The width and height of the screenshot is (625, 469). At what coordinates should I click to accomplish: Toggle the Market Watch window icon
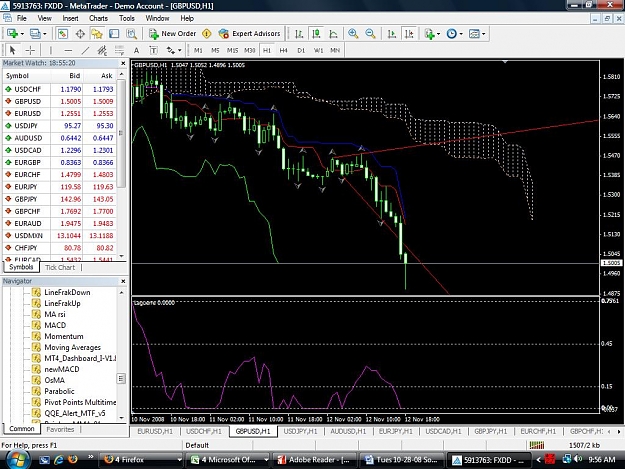pyautogui.click(x=63, y=34)
